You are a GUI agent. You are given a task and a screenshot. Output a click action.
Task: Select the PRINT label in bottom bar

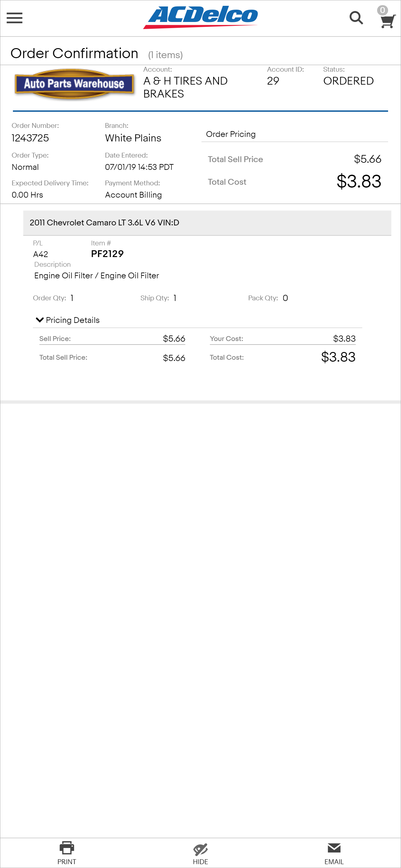click(67, 862)
